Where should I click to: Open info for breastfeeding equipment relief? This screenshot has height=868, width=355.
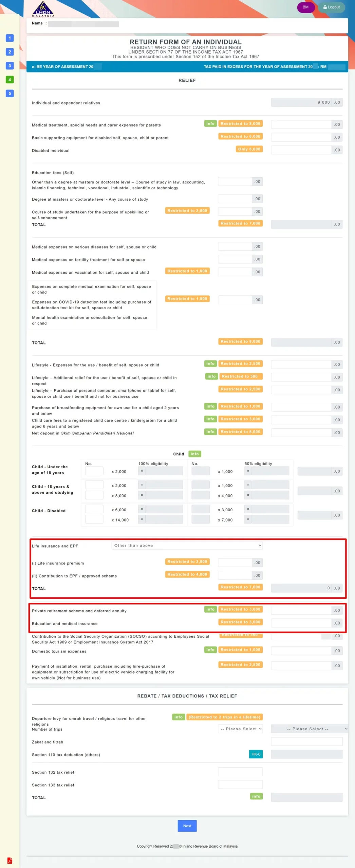(x=210, y=406)
